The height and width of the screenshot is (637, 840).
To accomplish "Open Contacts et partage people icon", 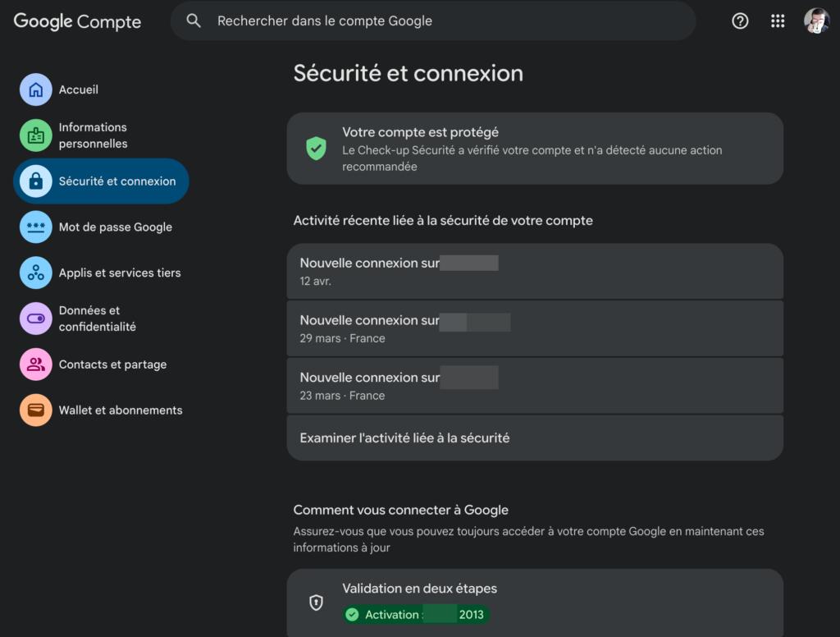I will click(x=35, y=364).
